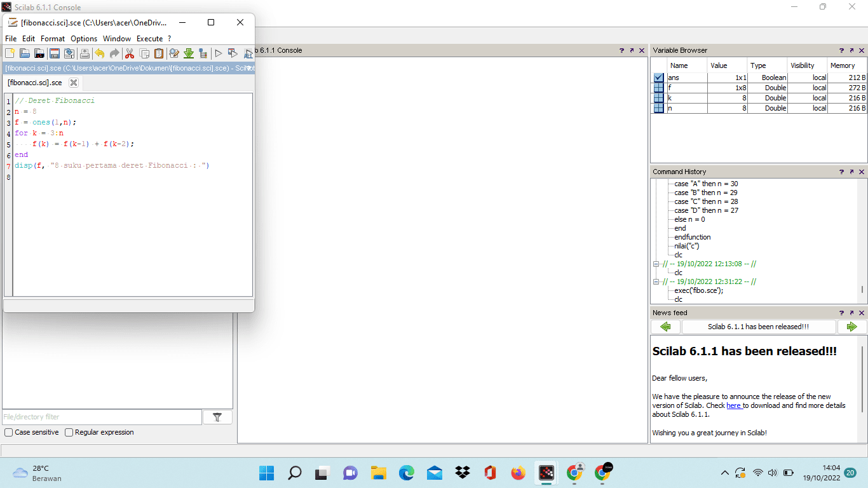Follow the 'here' download link in news
This screenshot has width=868, height=488.
tap(734, 405)
